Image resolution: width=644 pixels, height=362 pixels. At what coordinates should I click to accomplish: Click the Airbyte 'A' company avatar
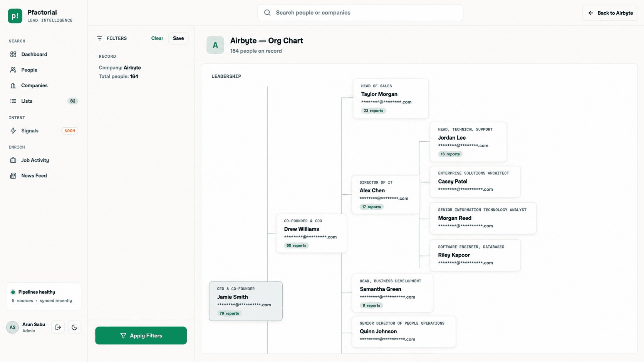pyautogui.click(x=215, y=45)
